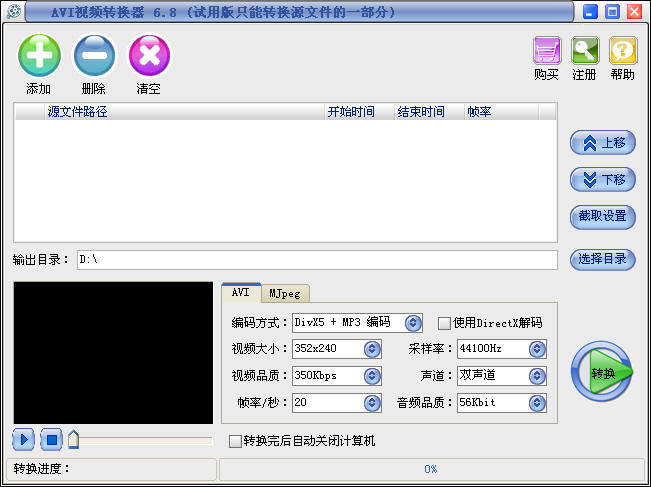Open the 采样率 44100Hz dropdown
The width and height of the screenshot is (651, 487).
[537, 349]
